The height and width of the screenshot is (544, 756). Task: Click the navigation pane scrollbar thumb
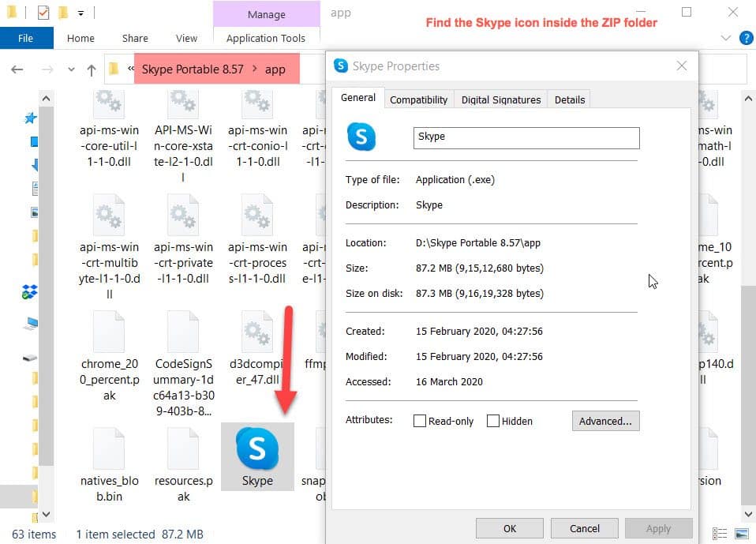pos(46,286)
